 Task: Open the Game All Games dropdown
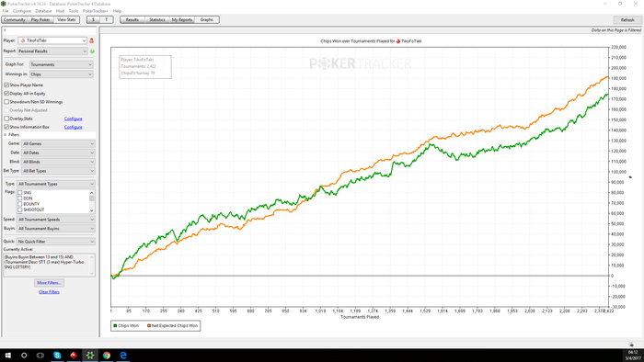click(x=58, y=143)
